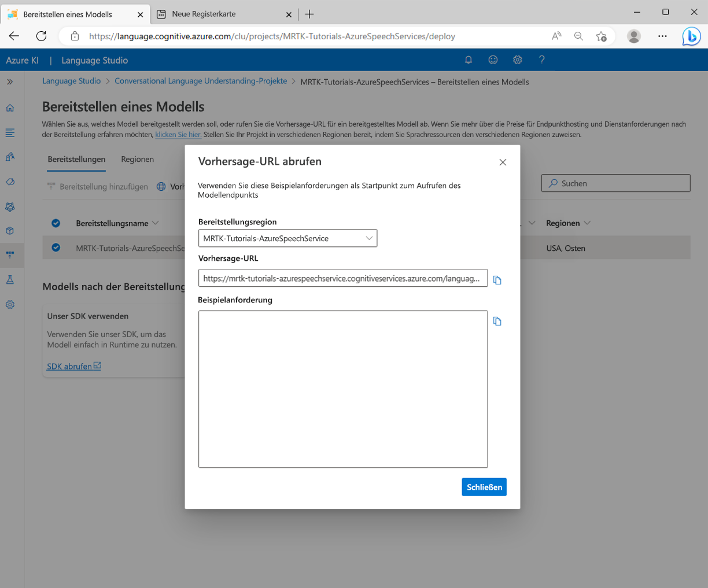Open settings gear in the blue header
The image size is (708, 588).
point(518,60)
